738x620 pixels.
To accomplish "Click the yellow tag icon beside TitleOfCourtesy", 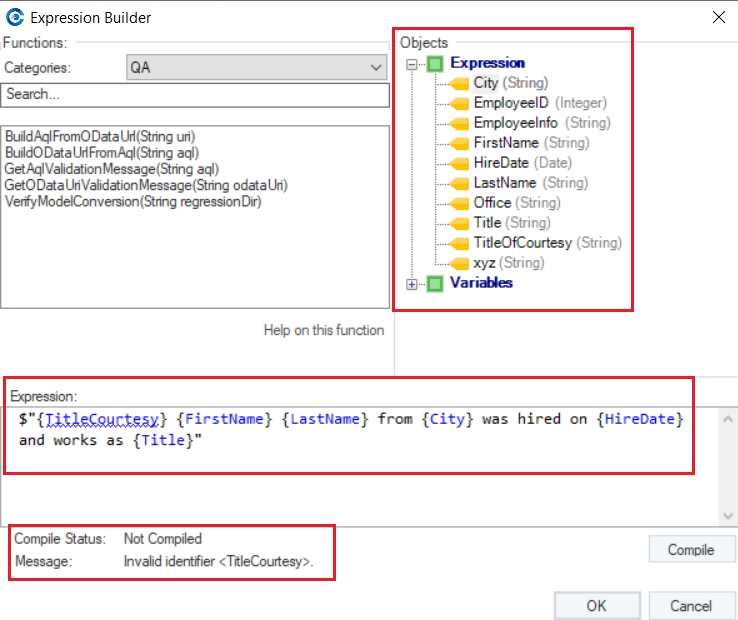I will 459,243.
